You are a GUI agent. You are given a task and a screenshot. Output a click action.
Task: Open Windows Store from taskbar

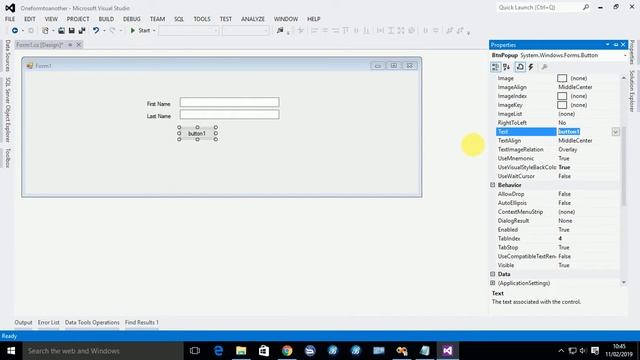[x=264, y=351]
